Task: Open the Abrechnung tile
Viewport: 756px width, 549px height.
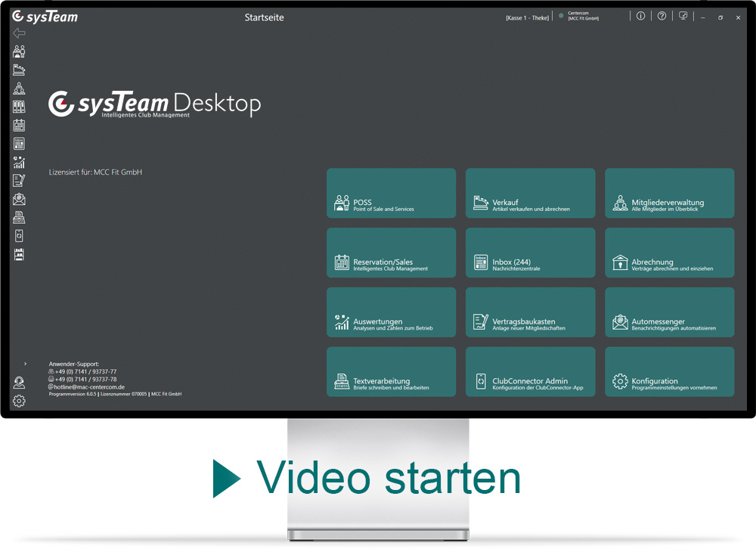Action: coord(670,253)
